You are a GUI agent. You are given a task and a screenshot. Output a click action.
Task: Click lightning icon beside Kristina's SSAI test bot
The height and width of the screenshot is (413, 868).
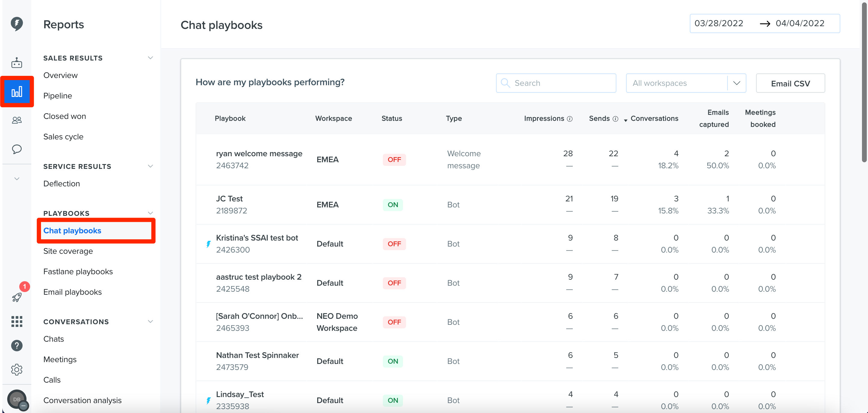click(209, 244)
